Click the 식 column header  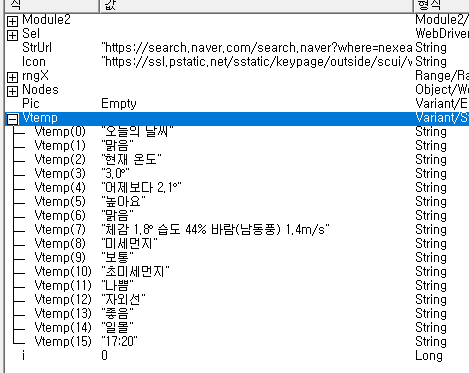pos(52,6)
